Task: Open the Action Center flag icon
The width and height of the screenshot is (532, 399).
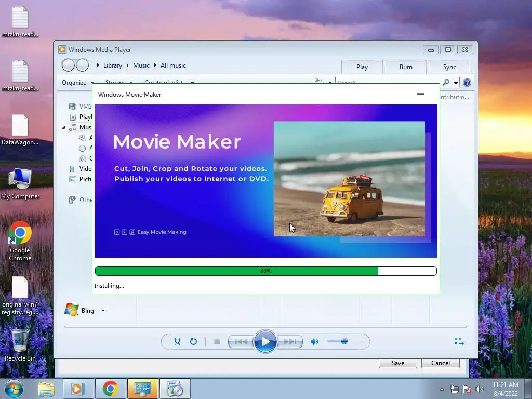Action: tap(467, 389)
